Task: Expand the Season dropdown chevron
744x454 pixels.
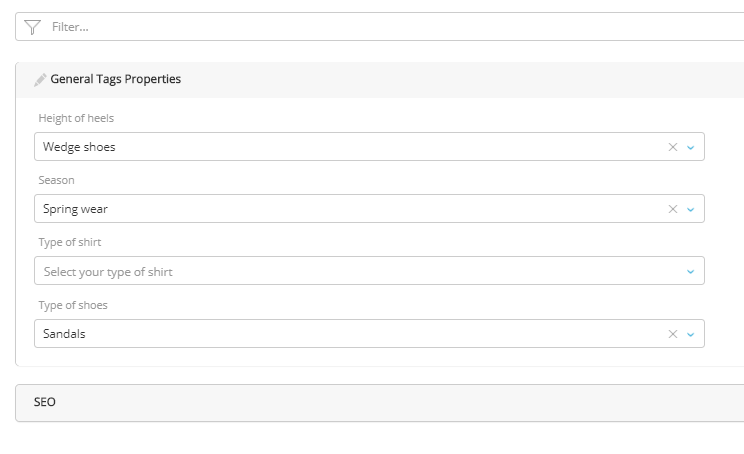Action: tap(690, 209)
